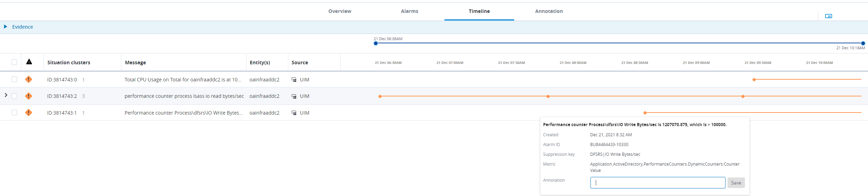Click the UIM source icon in CPU Usage row
The image size is (868, 196).
point(294,80)
